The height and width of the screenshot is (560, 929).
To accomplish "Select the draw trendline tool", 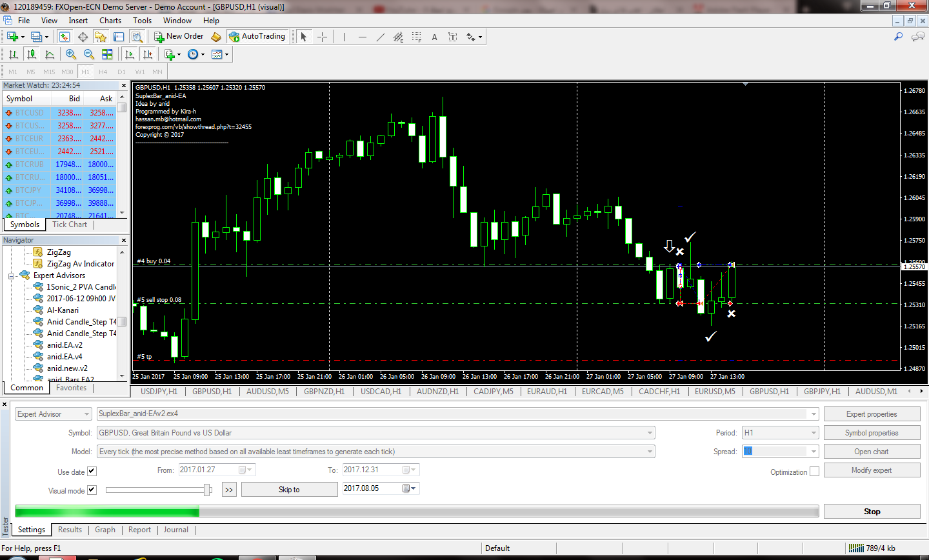I will coord(381,37).
